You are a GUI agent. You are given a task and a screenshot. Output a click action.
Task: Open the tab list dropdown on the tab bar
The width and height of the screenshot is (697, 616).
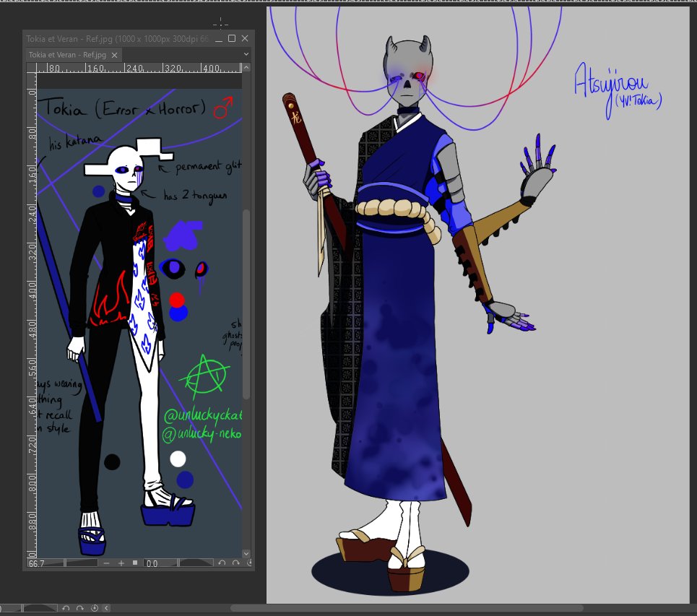coord(245,54)
